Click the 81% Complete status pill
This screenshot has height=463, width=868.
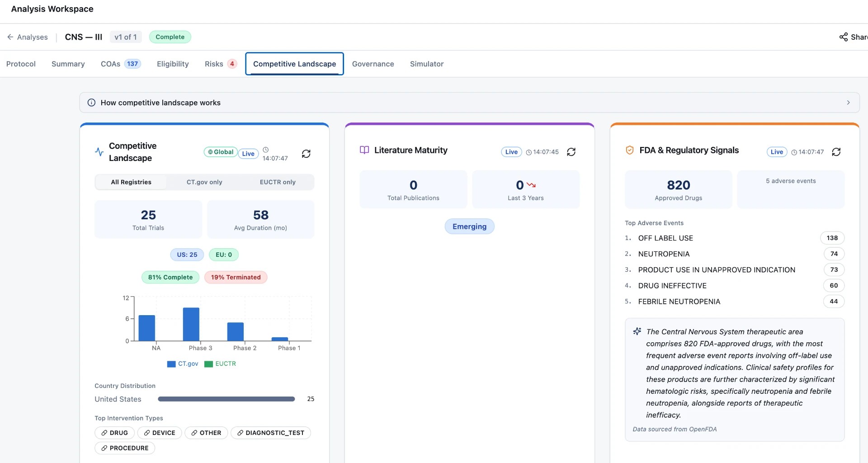pos(170,278)
